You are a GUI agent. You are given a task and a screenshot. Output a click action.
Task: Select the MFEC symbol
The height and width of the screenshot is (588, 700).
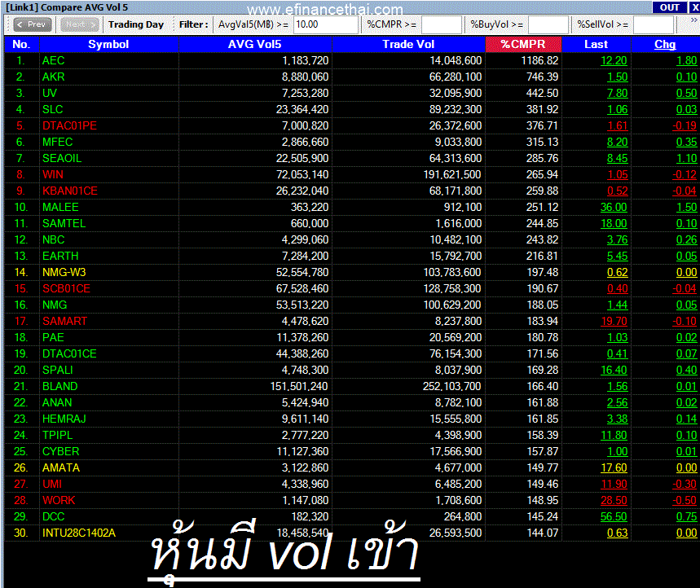tap(58, 142)
